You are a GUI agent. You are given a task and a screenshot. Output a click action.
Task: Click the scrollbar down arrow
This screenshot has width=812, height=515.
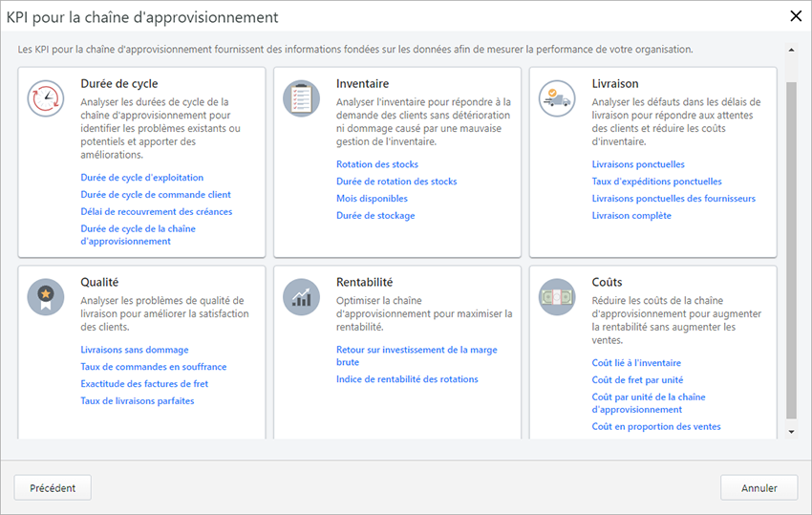point(790,432)
